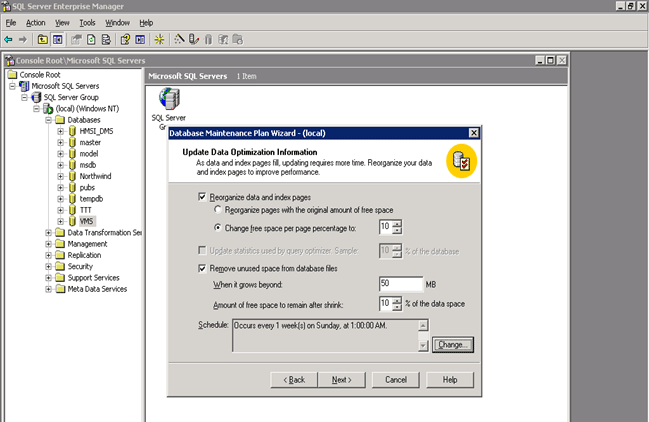Click the Refresh toolbar icon
This screenshot has width=649, height=422.
click(91, 40)
